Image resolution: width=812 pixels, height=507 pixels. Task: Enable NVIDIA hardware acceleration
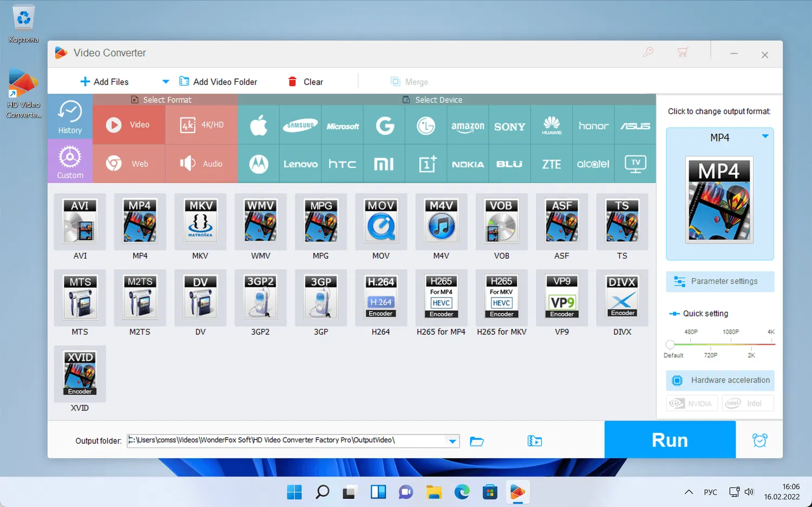click(x=691, y=403)
